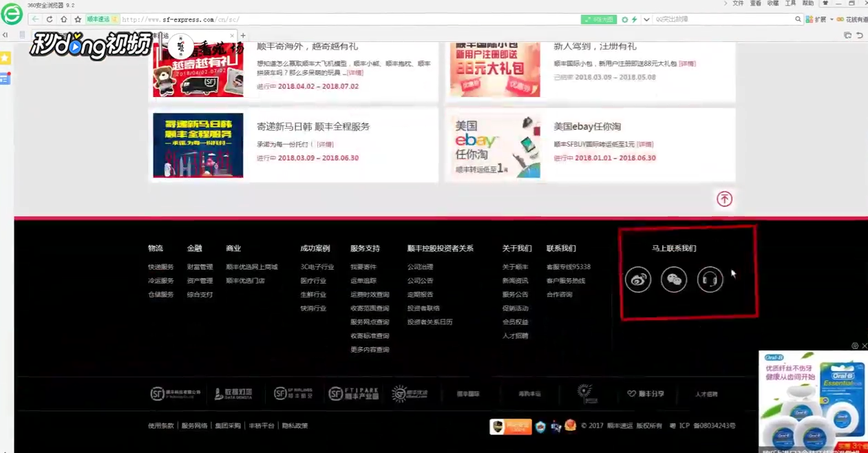Click footer link 客户服务热线
868x453 pixels.
(566, 281)
